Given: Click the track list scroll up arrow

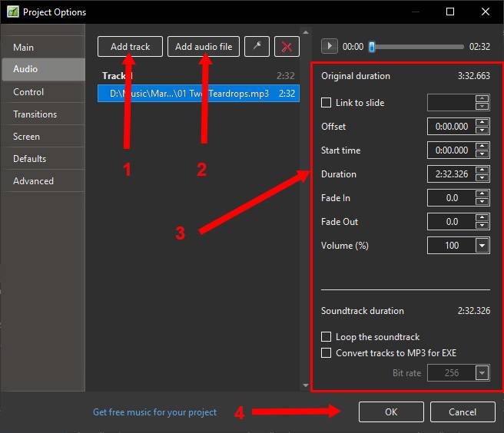Looking at the screenshot, I should (x=306, y=32).
